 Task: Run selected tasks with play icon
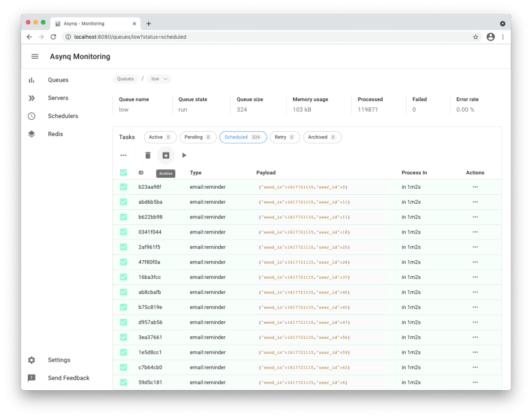point(184,155)
